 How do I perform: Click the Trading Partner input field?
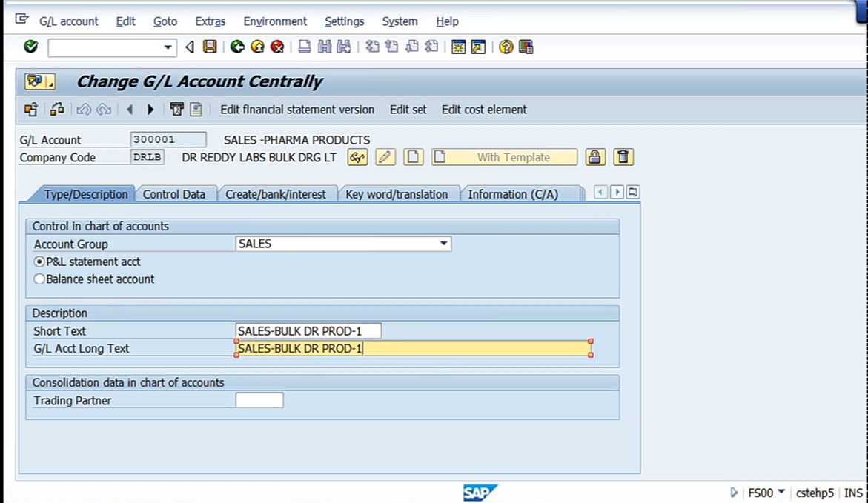tap(259, 400)
